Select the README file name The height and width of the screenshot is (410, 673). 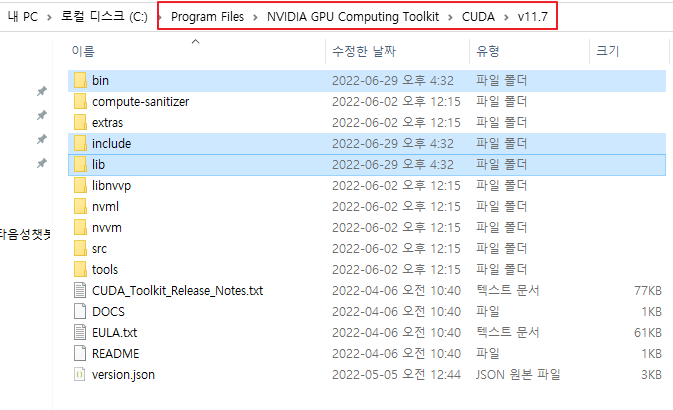pyautogui.click(x=115, y=354)
